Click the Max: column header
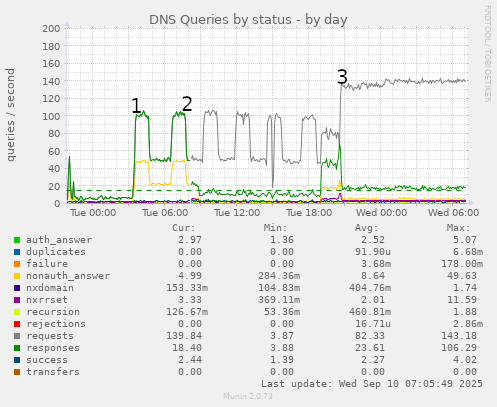The width and height of the screenshot is (497, 407). (x=458, y=228)
